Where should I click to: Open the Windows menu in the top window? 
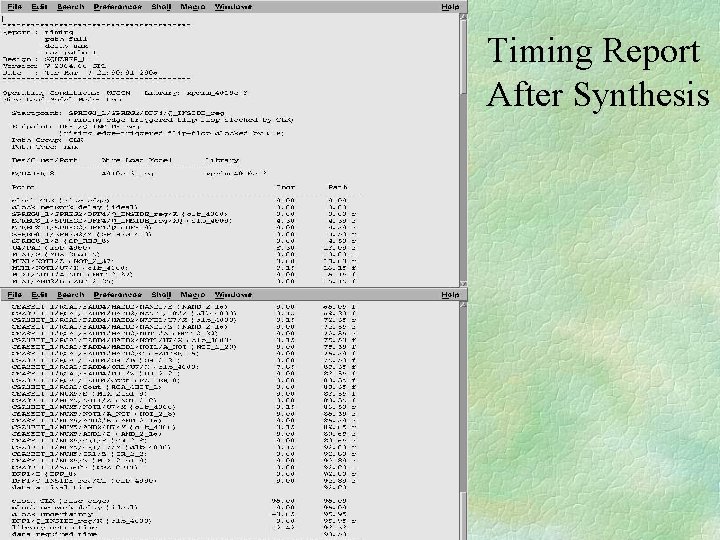233,7
